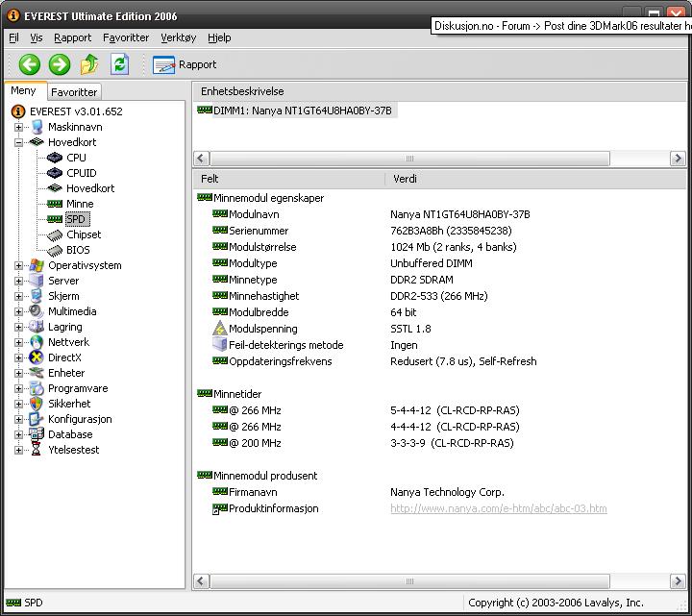Viewport: 692px width, 616px height.
Task: Click the Modulspenning voltage icon
Action: [x=219, y=329]
